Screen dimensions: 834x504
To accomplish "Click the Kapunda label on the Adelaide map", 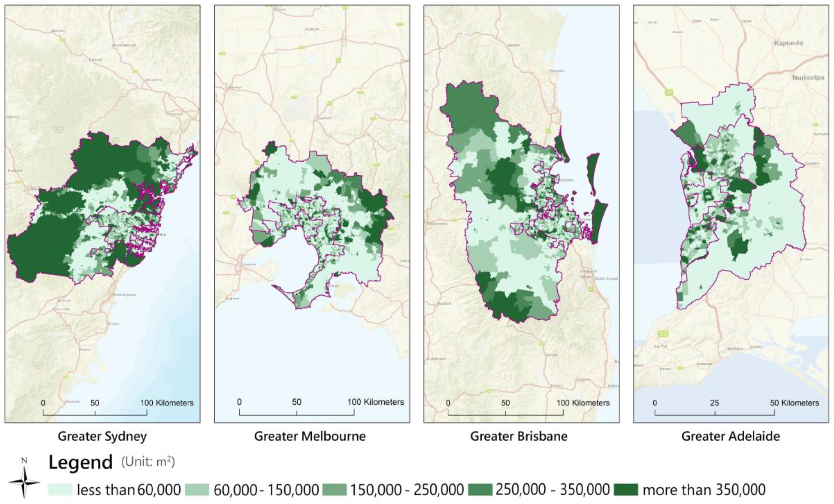I will 788,43.
